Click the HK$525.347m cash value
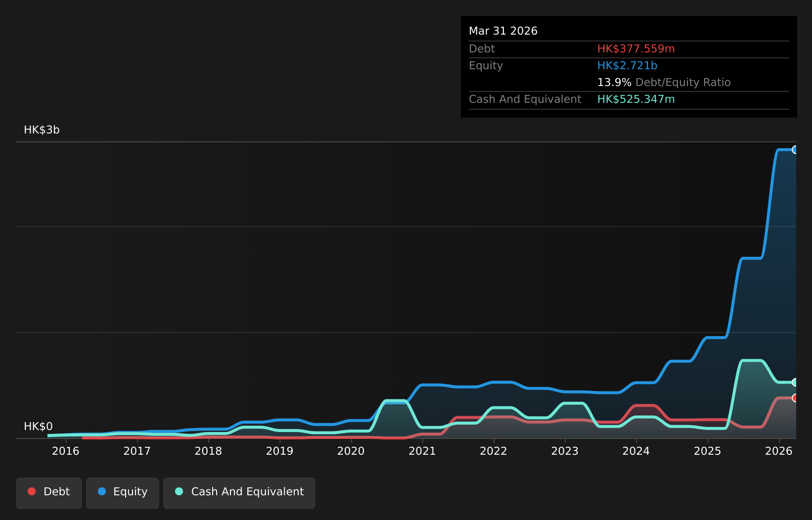The height and width of the screenshot is (520, 812). point(636,99)
